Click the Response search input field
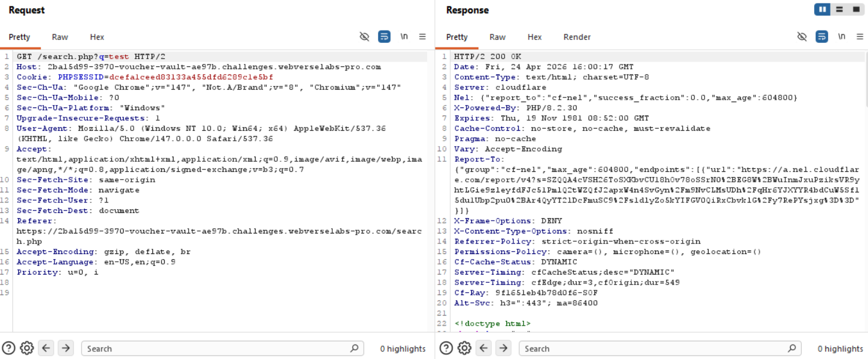Screen dimensions: 868x359 (x=653, y=348)
